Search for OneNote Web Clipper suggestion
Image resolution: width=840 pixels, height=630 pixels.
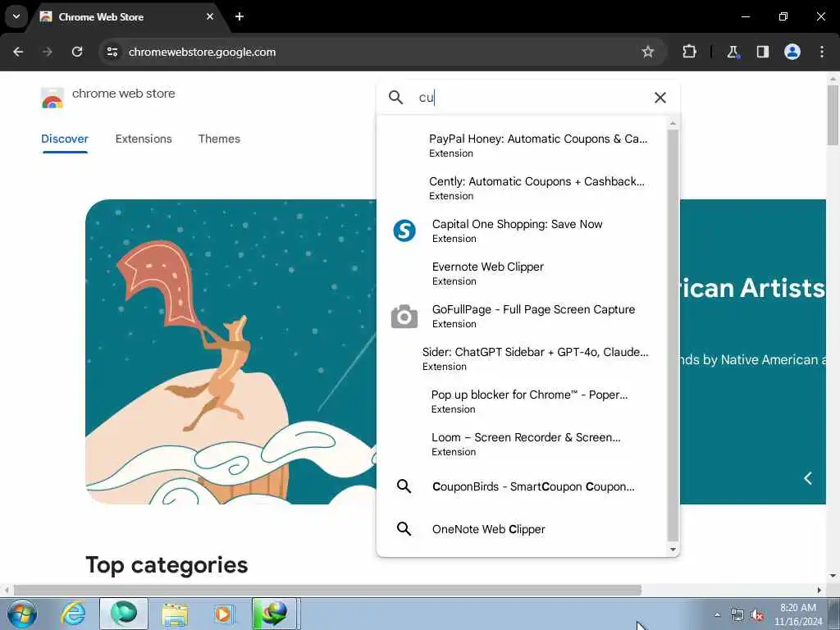click(x=523, y=529)
